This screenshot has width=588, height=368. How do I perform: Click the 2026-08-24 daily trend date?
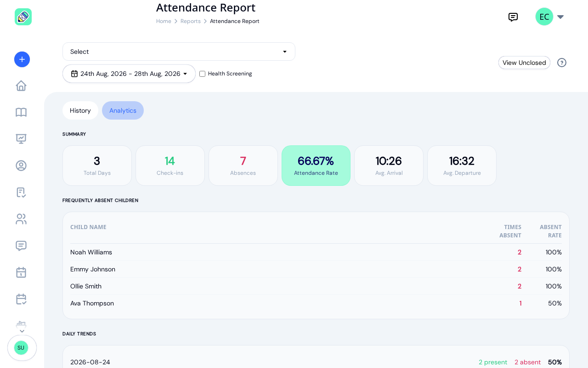click(x=90, y=362)
